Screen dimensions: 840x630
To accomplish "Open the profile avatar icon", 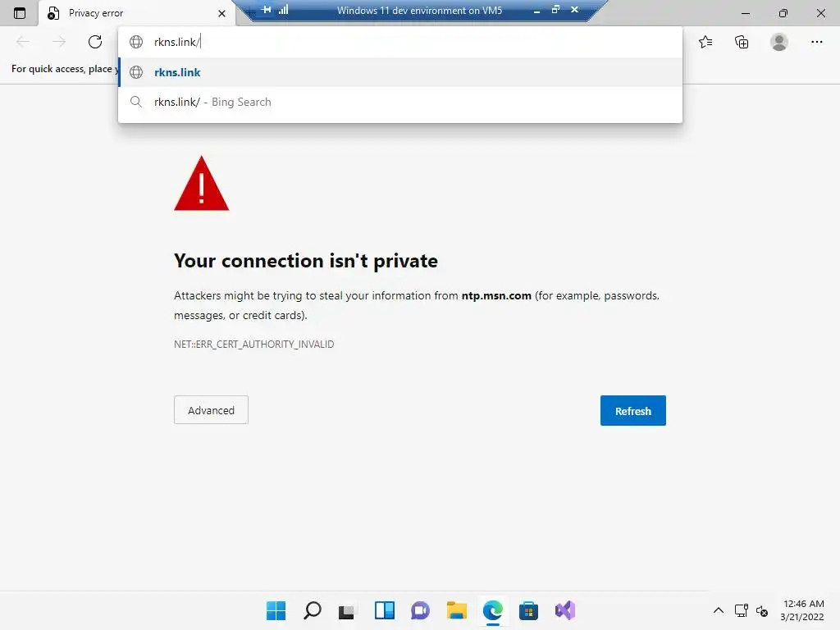I will (x=779, y=42).
